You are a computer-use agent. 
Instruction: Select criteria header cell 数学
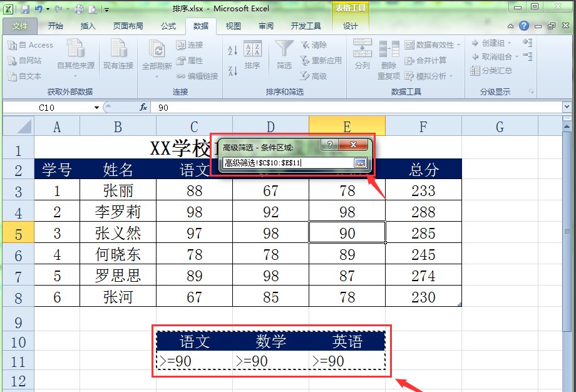(x=270, y=341)
